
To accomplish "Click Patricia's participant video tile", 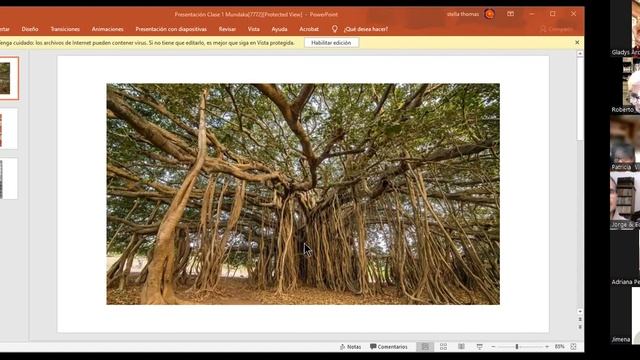I will coord(625,143).
